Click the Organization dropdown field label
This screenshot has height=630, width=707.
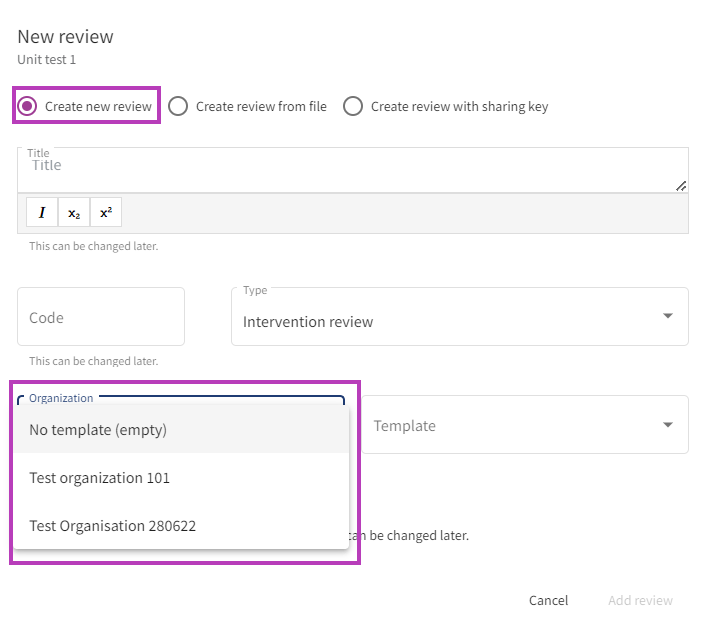pyautogui.click(x=61, y=398)
